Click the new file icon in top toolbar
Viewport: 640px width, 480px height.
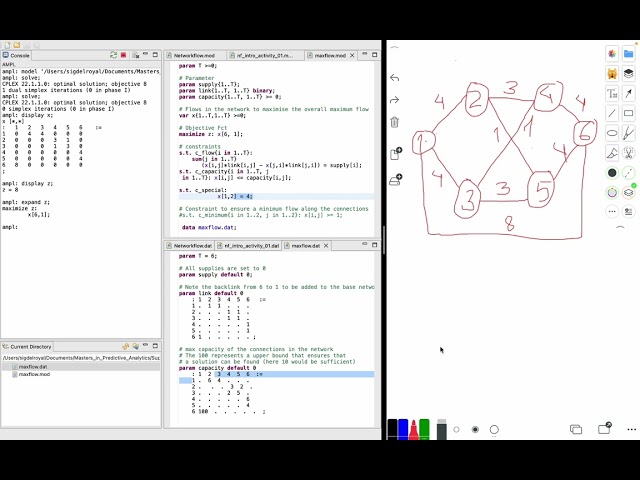click(7, 45)
